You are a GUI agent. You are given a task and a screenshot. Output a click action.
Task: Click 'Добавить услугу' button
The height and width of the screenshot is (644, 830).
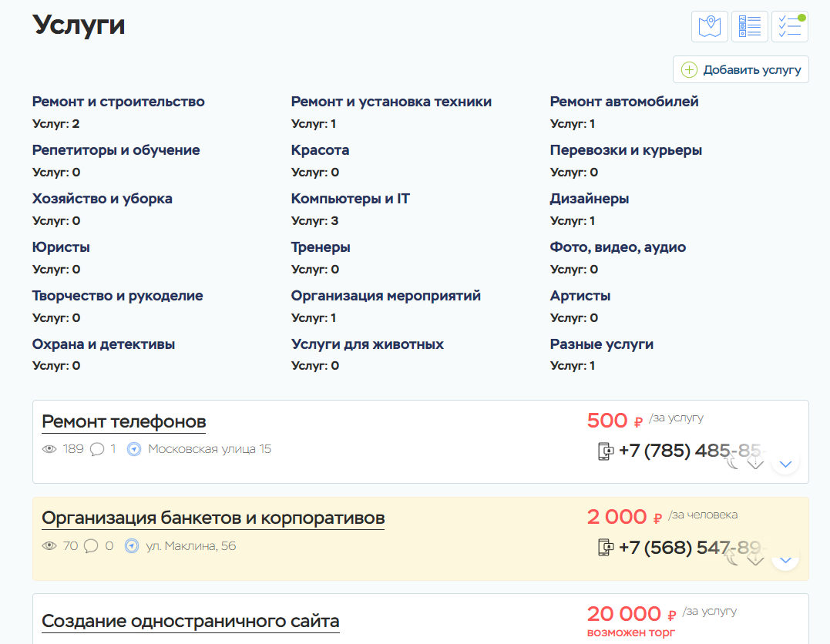pos(741,70)
